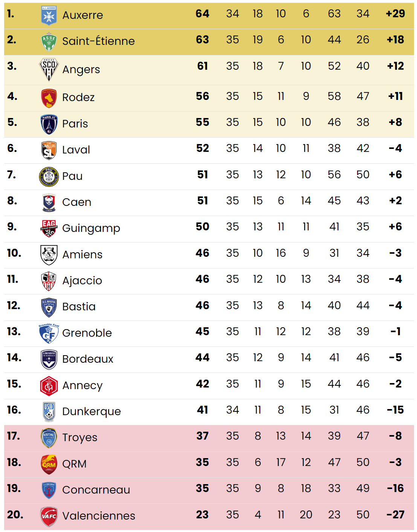
Task: Click the Pau team name
Action: [x=72, y=176]
